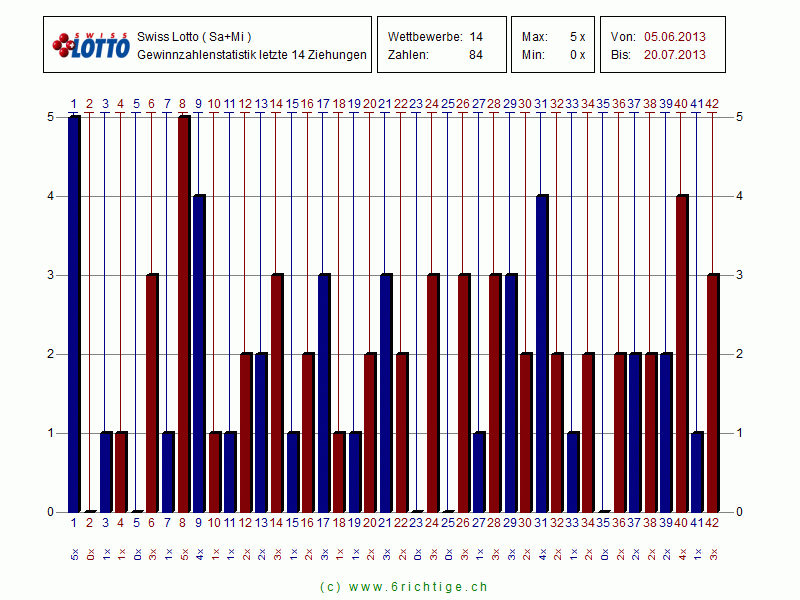Click the blue bar for number 31
The width and height of the screenshot is (800, 600).
[541, 353]
